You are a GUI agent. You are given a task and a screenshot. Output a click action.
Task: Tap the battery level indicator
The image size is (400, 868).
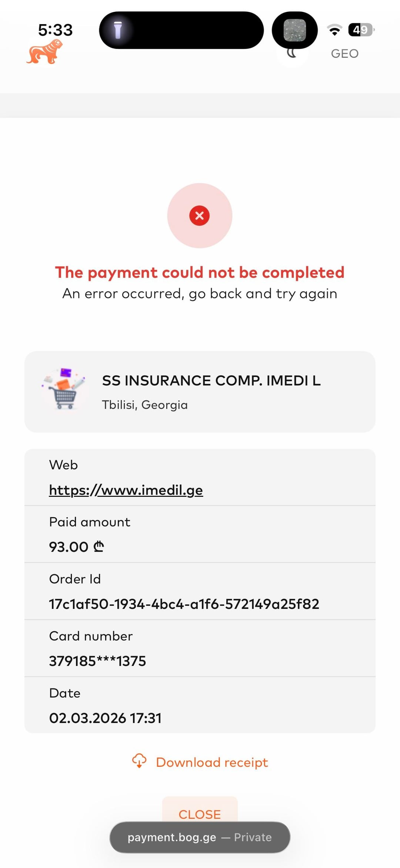tap(361, 30)
